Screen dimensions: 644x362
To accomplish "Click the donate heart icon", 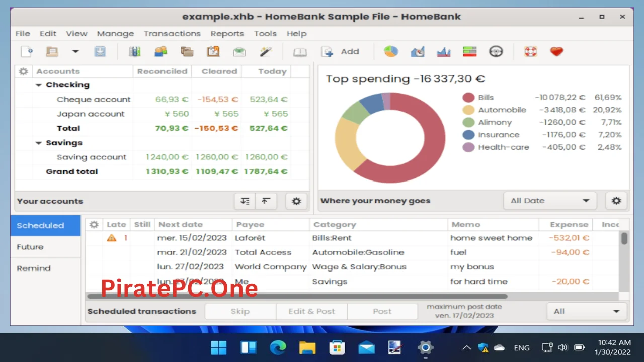I will coord(556,51).
